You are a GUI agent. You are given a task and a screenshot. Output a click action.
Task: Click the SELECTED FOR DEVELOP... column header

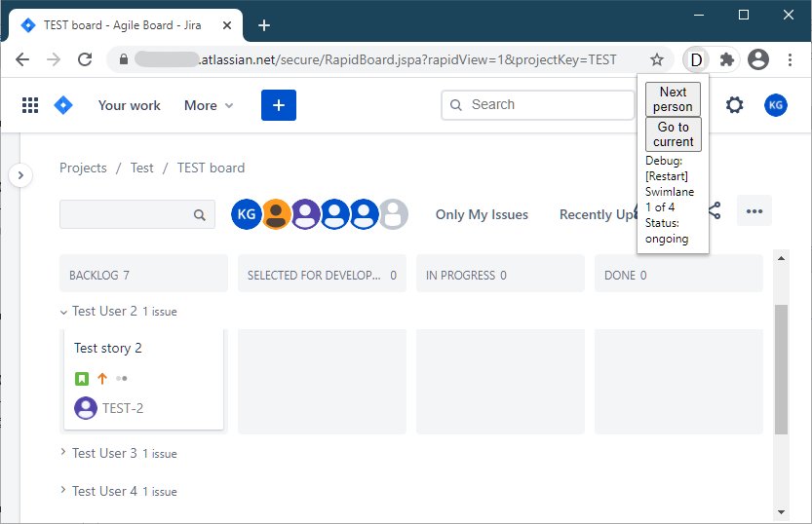322,273
